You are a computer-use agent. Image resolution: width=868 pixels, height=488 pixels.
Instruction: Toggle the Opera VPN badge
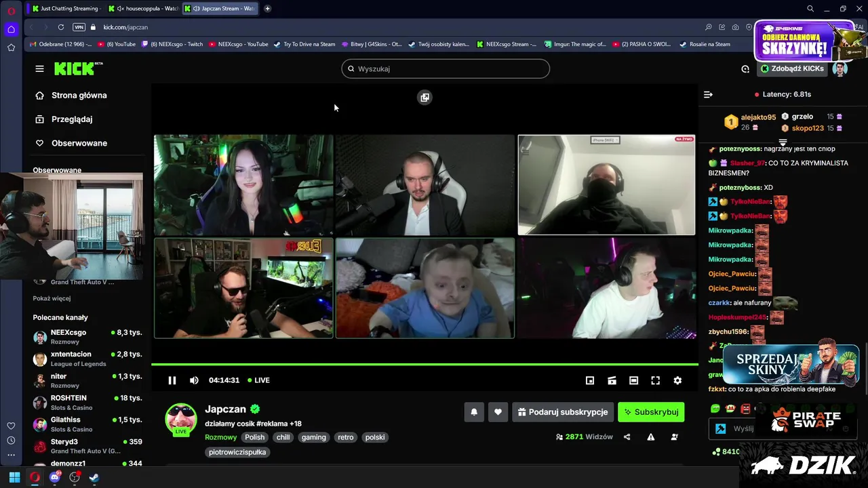[x=79, y=27]
